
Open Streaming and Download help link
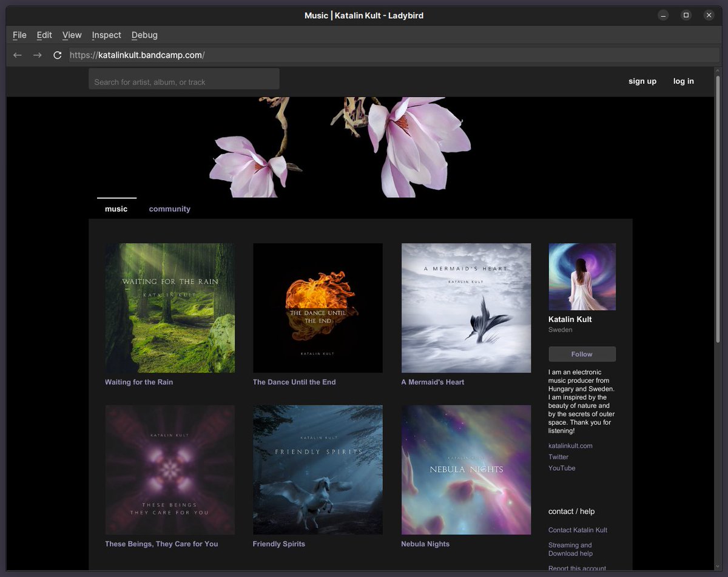coord(570,549)
